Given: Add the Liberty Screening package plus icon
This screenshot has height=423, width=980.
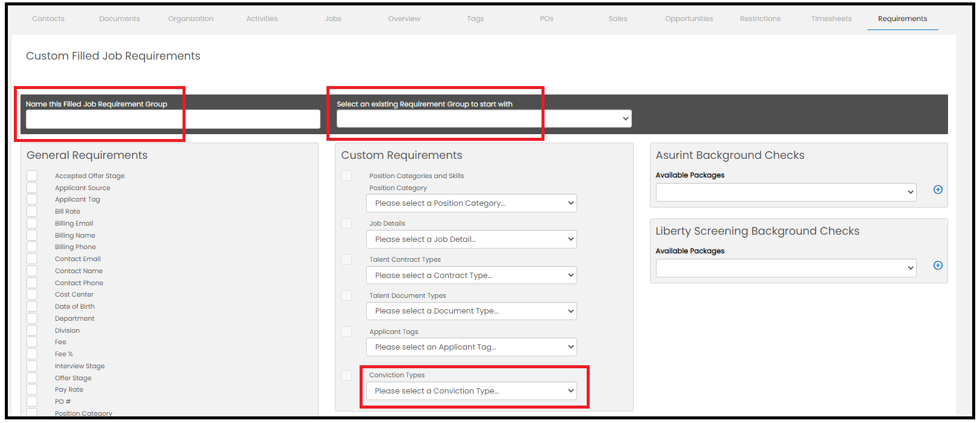Looking at the screenshot, I should 938,265.
